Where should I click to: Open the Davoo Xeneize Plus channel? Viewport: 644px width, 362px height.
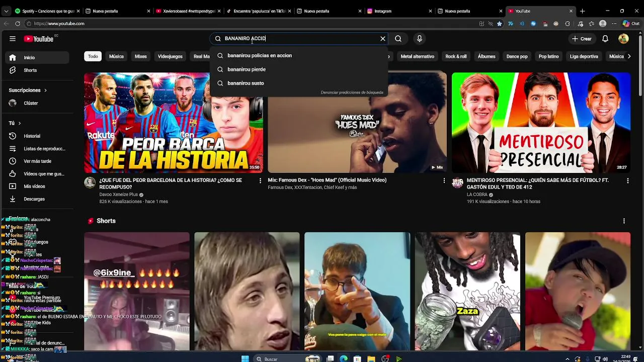pyautogui.click(x=118, y=195)
